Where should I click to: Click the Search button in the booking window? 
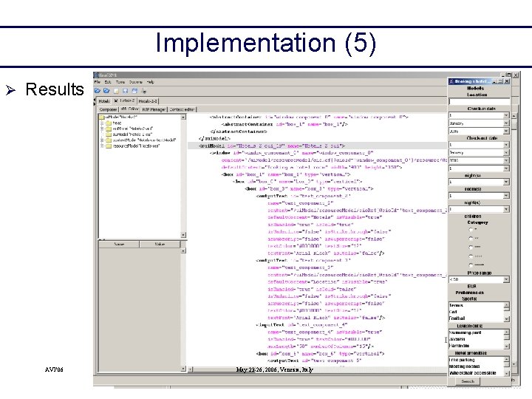pyautogui.click(x=468, y=382)
